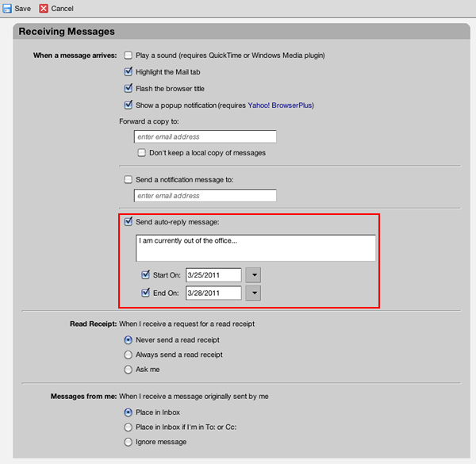Choose Place in Inbox if I'm in To: or Cc:

click(128, 427)
